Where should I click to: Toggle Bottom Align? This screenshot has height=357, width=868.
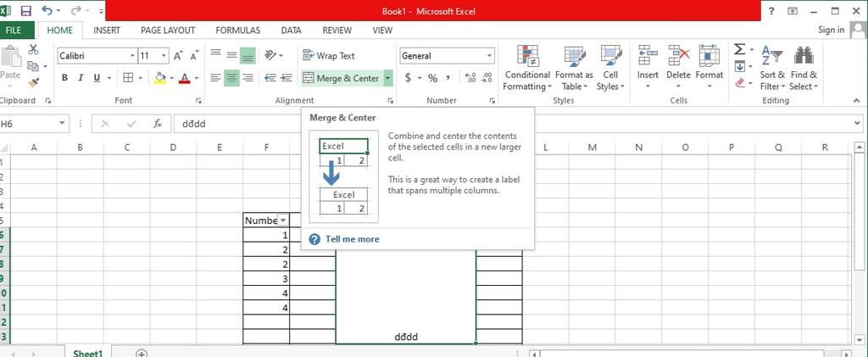tap(248, 55)
